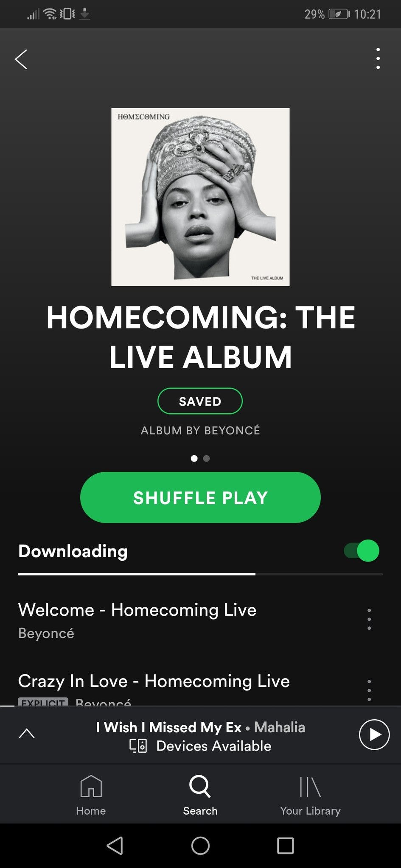Tap the Android recent apps square

pos(285,846)
